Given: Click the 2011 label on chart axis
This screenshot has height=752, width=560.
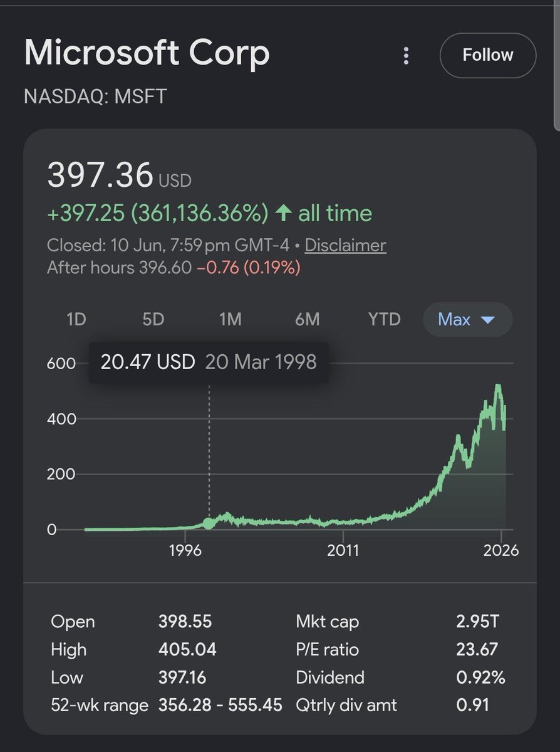Looking at the screenshot, I should tap(343, 550).
